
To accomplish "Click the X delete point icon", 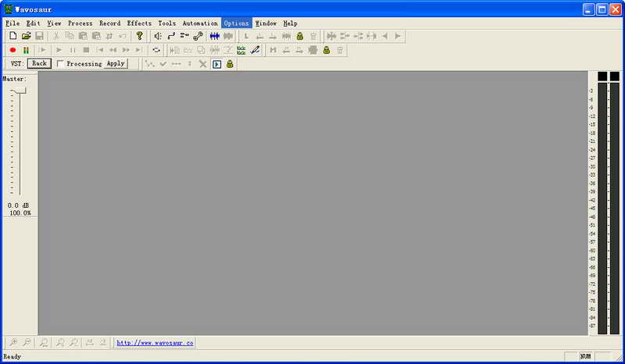I will point(203,64).
